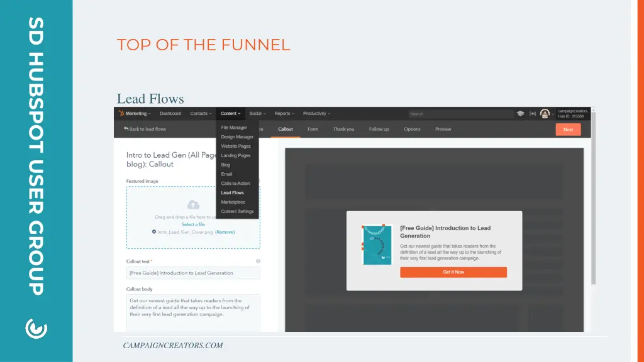The height and width of the screenshot is (362, 644).
Task: Select Calls-to-Action menu item
Action: point(235,184)
